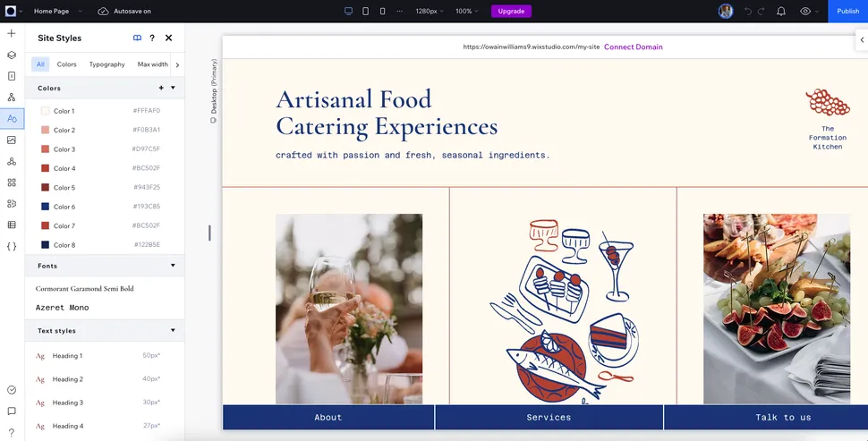Select the Colors tab
The width and height of the screenshot is (868, 441).
click(67, 64)
